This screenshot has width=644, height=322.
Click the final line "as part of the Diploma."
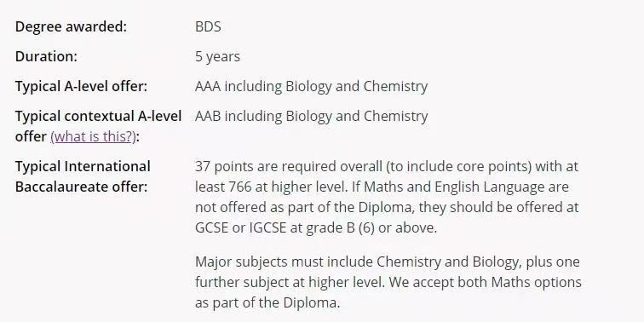pos(267,303)
